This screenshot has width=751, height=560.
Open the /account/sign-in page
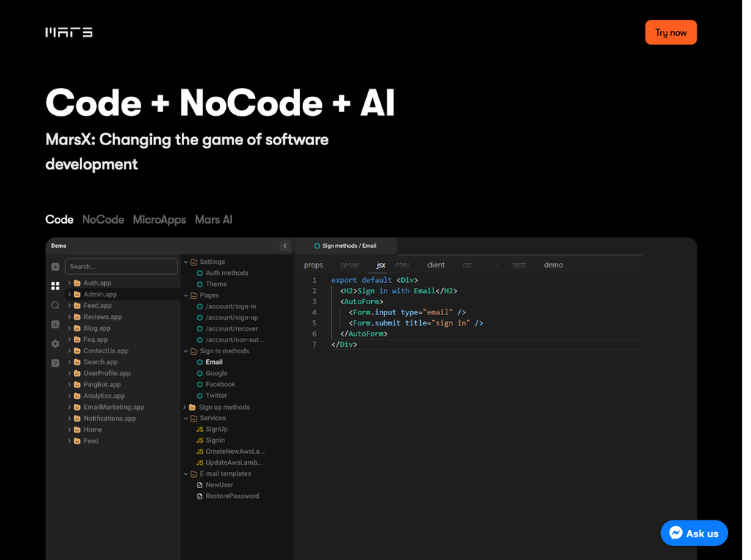click(x=231, y=306)
